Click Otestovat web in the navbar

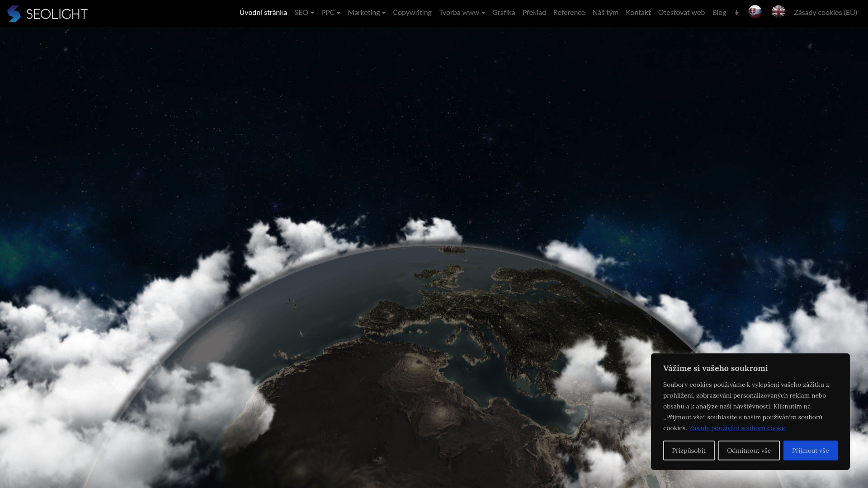[681, 13]
